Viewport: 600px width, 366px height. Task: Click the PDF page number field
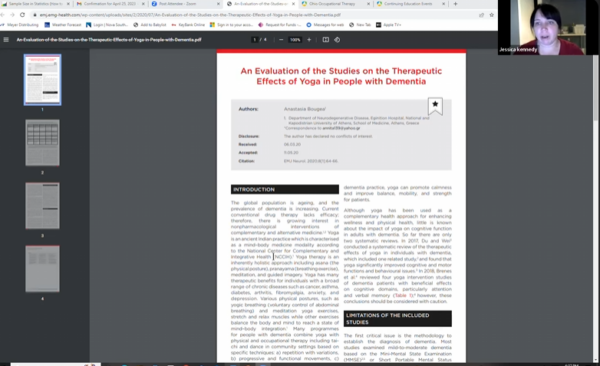tap(254, 39)
